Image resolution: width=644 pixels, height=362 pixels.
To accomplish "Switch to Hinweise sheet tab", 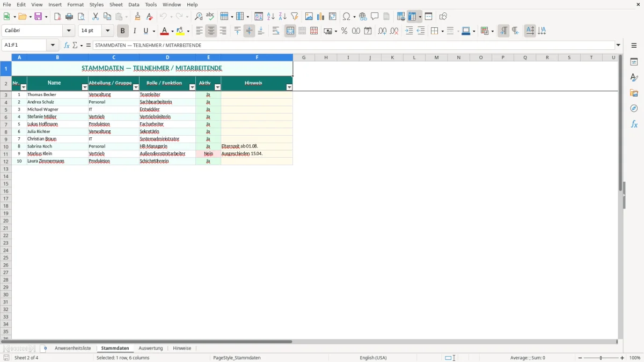I will click(x=182, y=349).
